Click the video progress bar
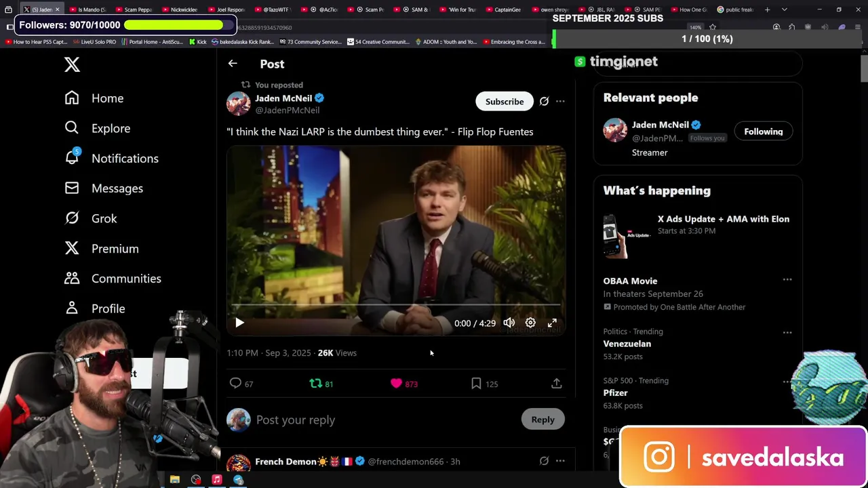 pyautogui.click(x=396, y=306)
